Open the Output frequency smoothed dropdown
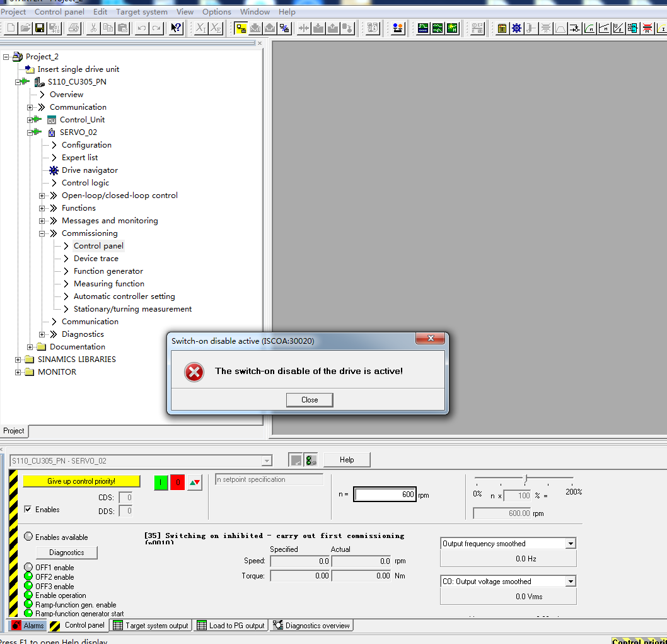This screenshot has height=644, width=667. tap(571, 544)
